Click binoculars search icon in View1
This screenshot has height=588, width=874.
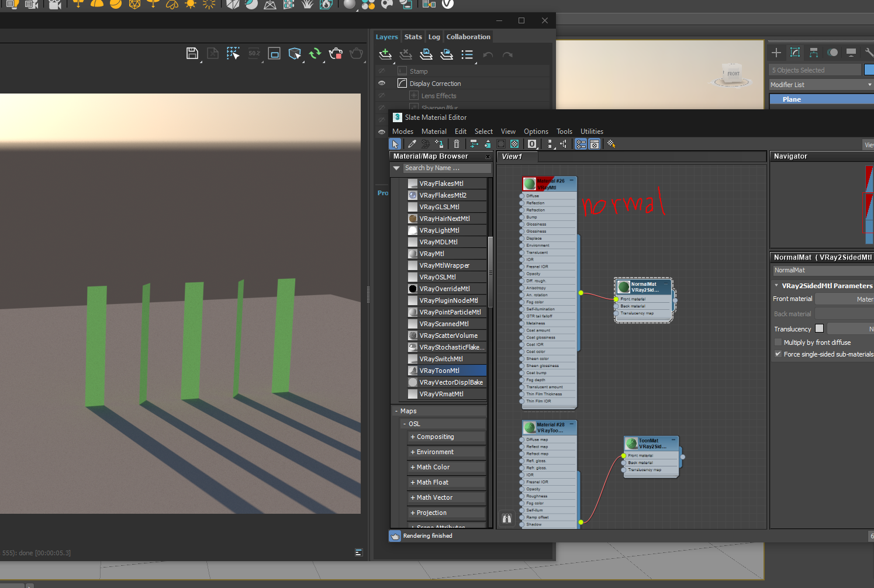click(x=507, y=518)
